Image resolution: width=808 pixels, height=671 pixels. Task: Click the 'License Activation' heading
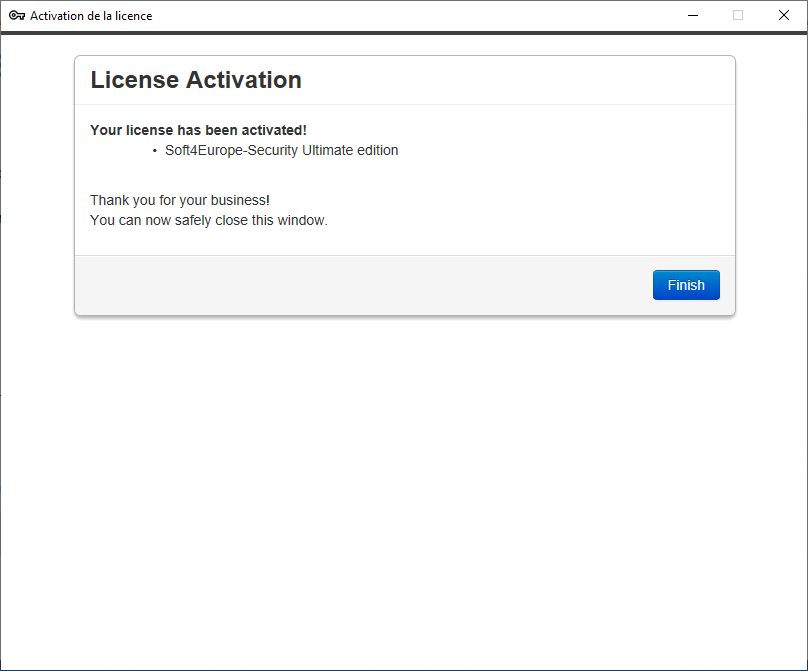pyautogui.click(x=196, y=80)
